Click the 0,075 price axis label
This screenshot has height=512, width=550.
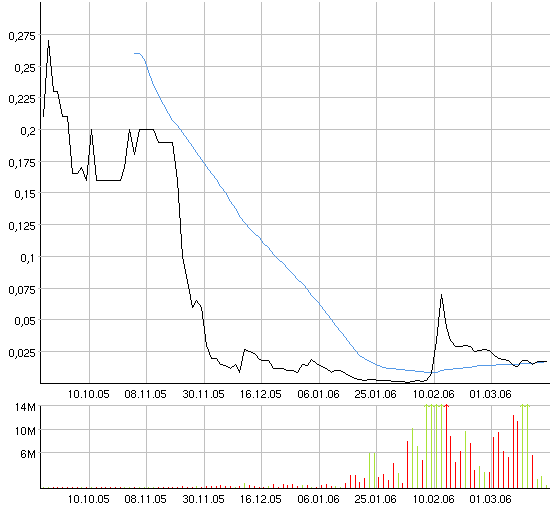pyautogui.click(x=22, y=289)
